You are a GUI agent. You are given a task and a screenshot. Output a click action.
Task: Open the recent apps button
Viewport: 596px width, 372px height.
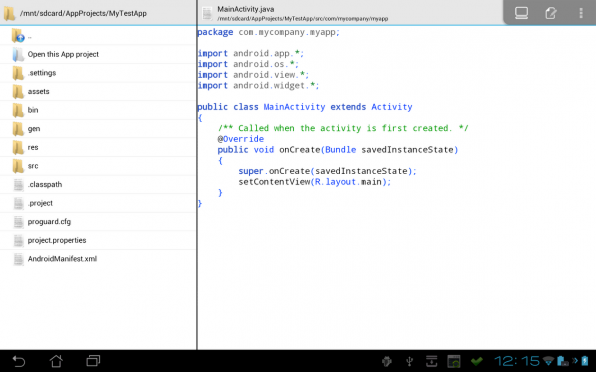[93, 361]
